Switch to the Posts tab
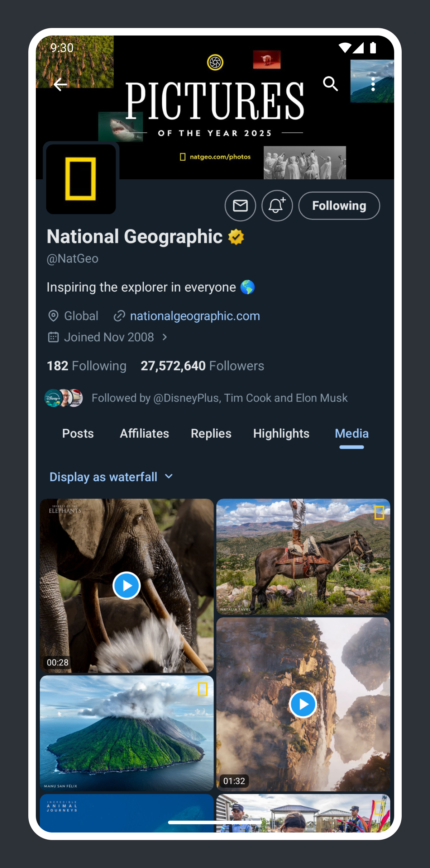430x868 pixels. click(78, 433)
